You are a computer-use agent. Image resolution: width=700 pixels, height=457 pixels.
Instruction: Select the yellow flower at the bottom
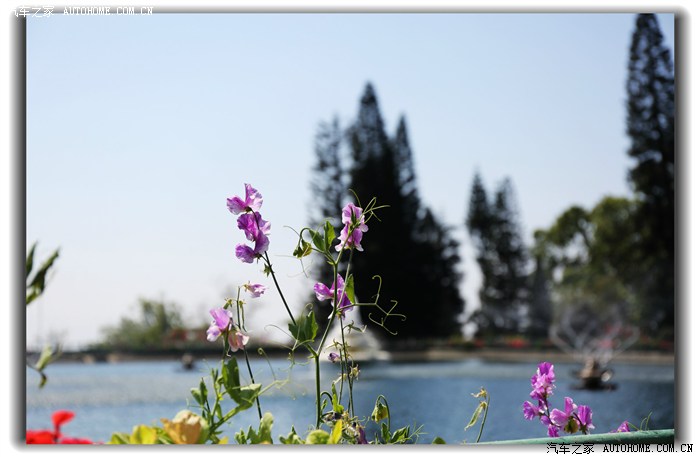[x=184, y=428]
